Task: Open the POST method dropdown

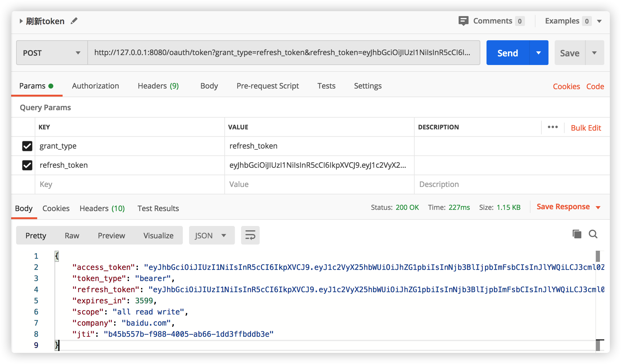Action: [x=52, y=53]
